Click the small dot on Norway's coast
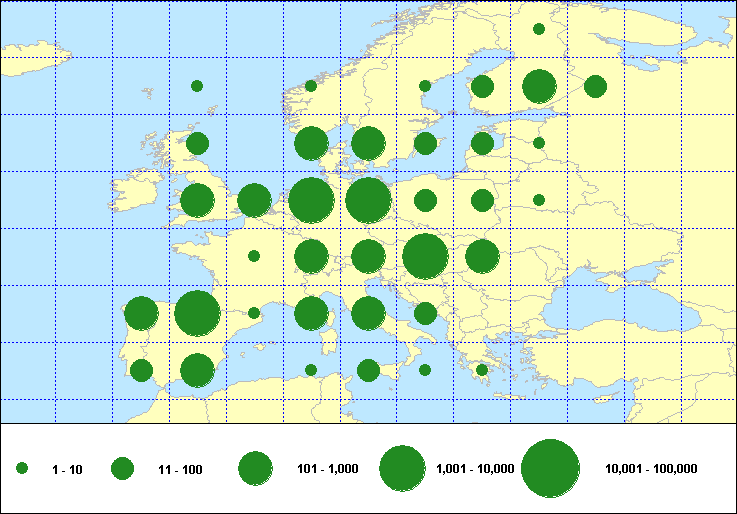The height and width of the screenshot is (514, 737). coord(311,86)
